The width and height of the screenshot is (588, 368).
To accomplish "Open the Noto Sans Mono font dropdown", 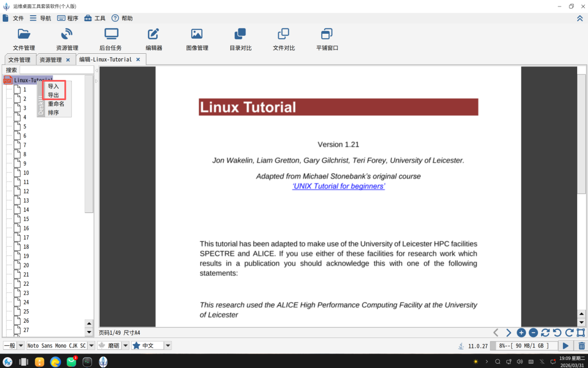I will 91,346.
